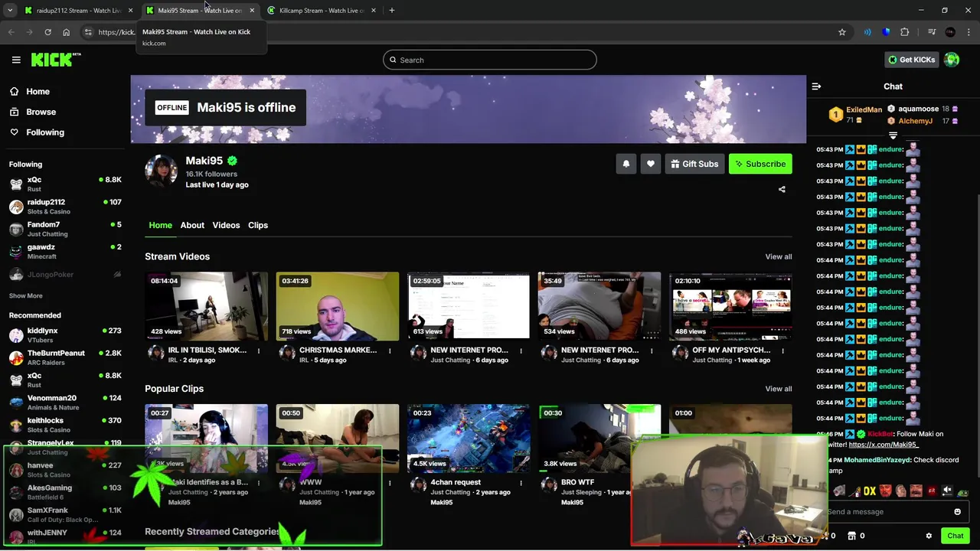The image size is (980, 551).
Task: Open xQc channel in Following list
Action: pyautogui.click(x=65, y=184)
